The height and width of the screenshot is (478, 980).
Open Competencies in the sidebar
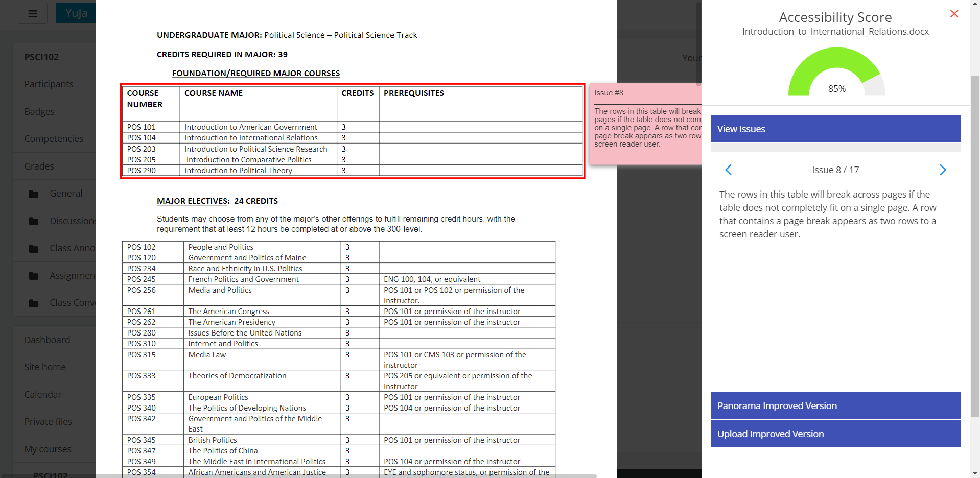point(54,138)
